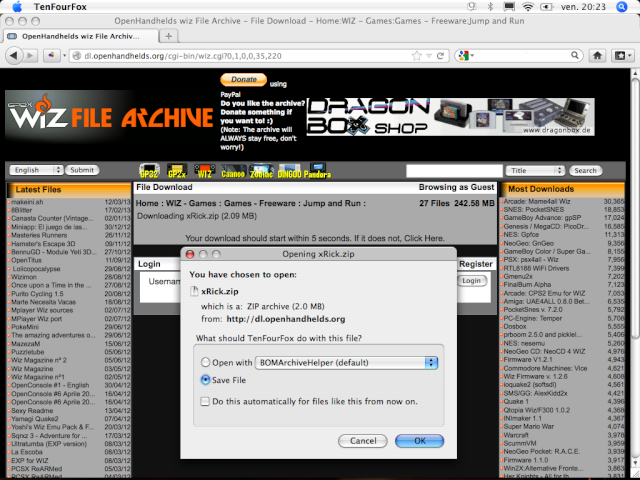The height and width of the screenshot is (480, 640).
Task: Open makeini.sh in Latest Files
Action: [27, 202]
